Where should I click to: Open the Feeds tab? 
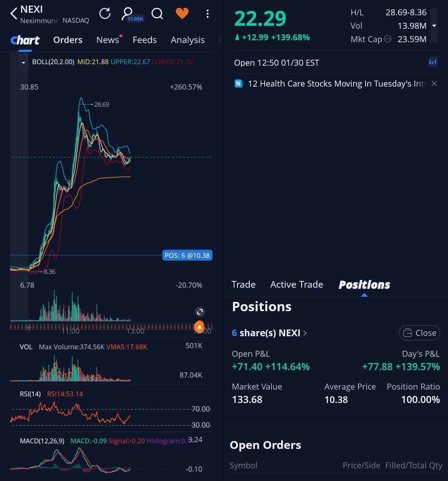click(x=144, y=40)
